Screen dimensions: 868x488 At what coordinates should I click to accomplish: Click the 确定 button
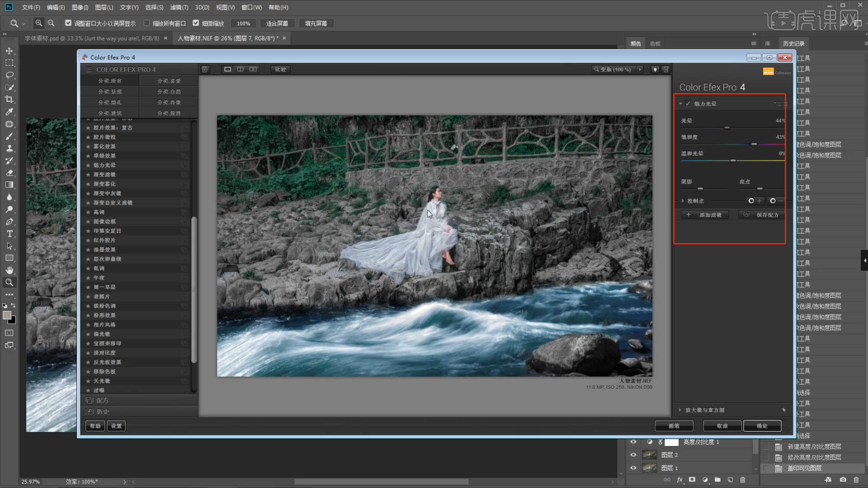(x=762, y=426)
